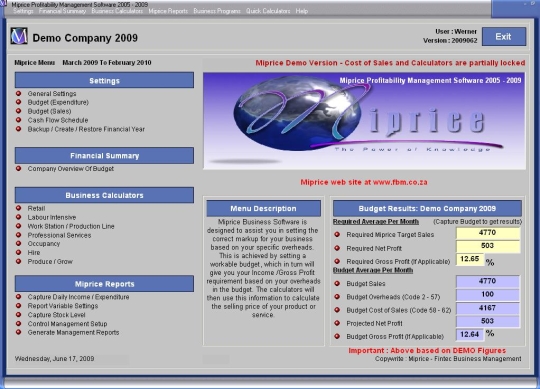Open the Help menu
This screenshot has height=389, width=540.
[x=302, y=11]
